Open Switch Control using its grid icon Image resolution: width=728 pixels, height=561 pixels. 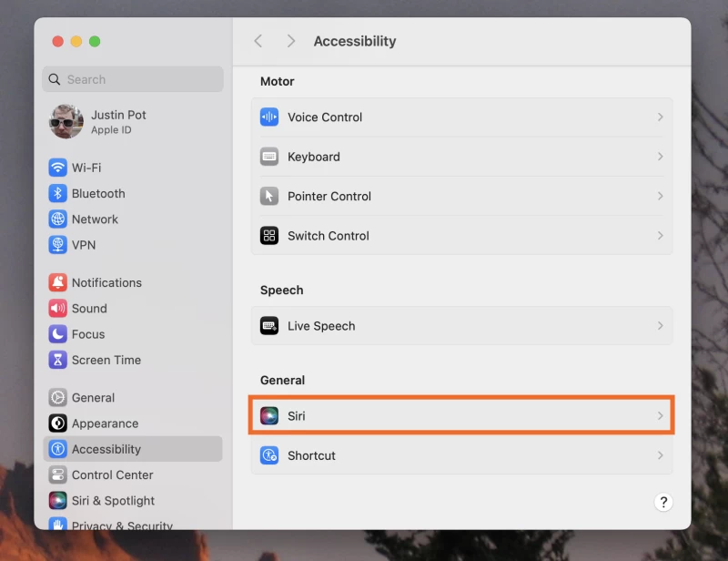pyautogui.click(x=268, y=235)
